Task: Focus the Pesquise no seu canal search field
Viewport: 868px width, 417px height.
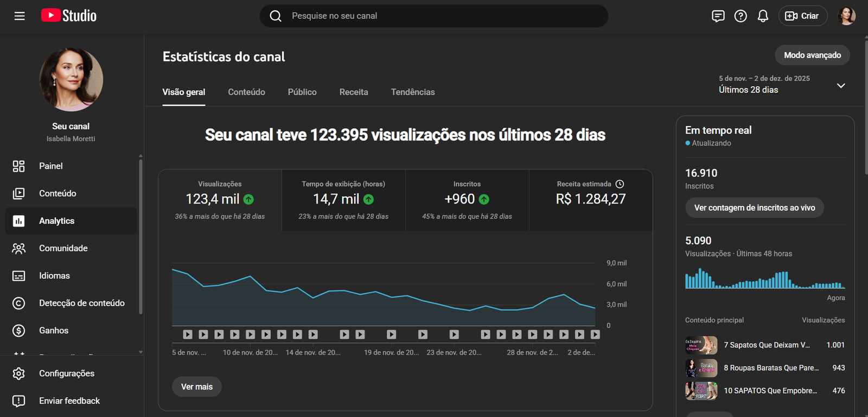Action: click(x=434, y=16)
